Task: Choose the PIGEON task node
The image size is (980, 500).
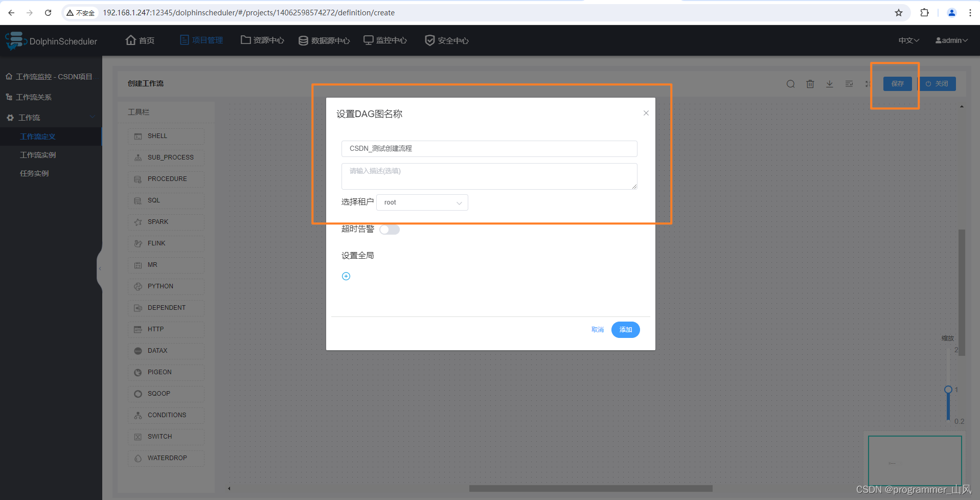Action: click(x=166, y=372)
